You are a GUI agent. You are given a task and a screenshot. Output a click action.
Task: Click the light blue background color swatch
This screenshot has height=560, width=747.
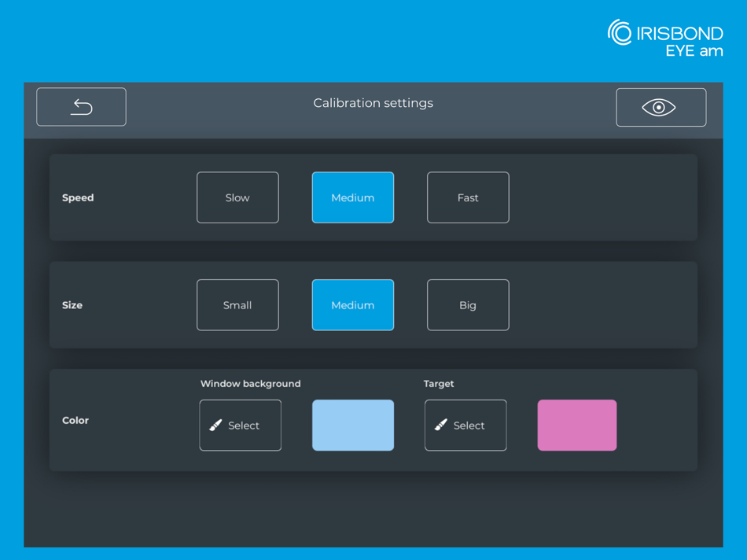[x=353, y=426]
